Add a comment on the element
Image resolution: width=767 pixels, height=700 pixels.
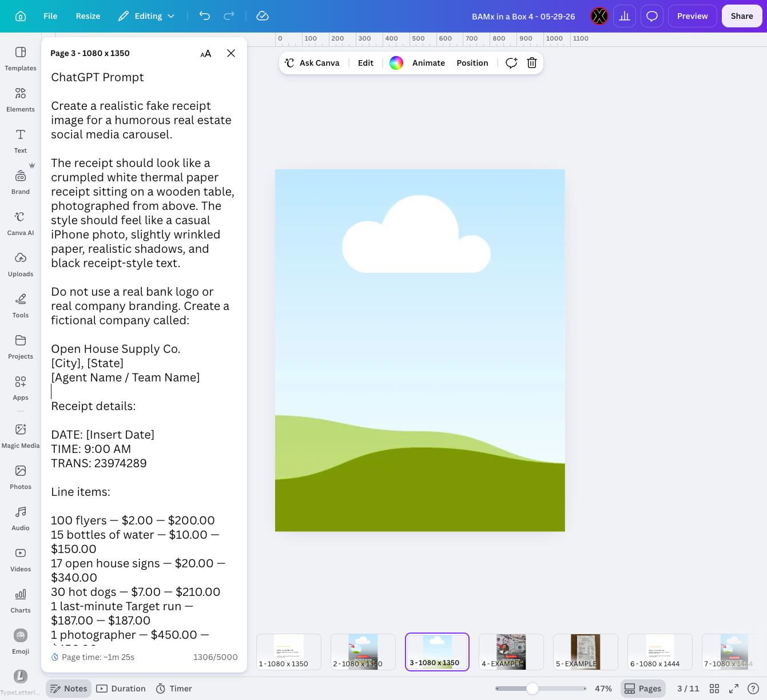point(511,63)
